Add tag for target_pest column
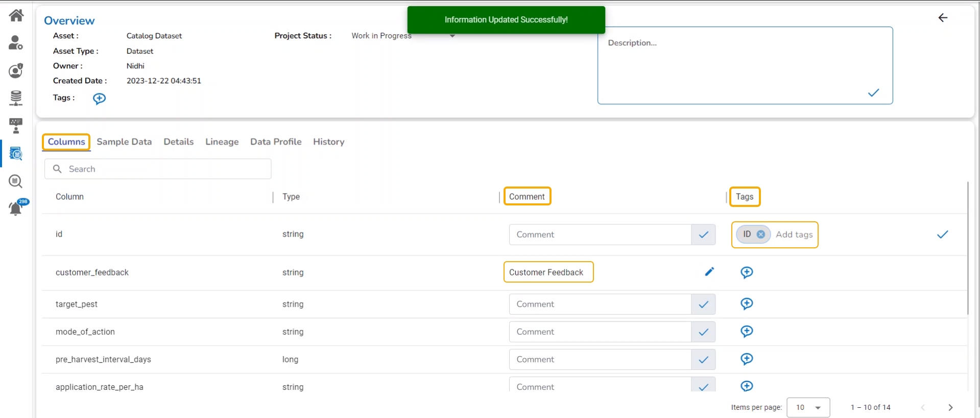The image size is (980, 418). 746,304
